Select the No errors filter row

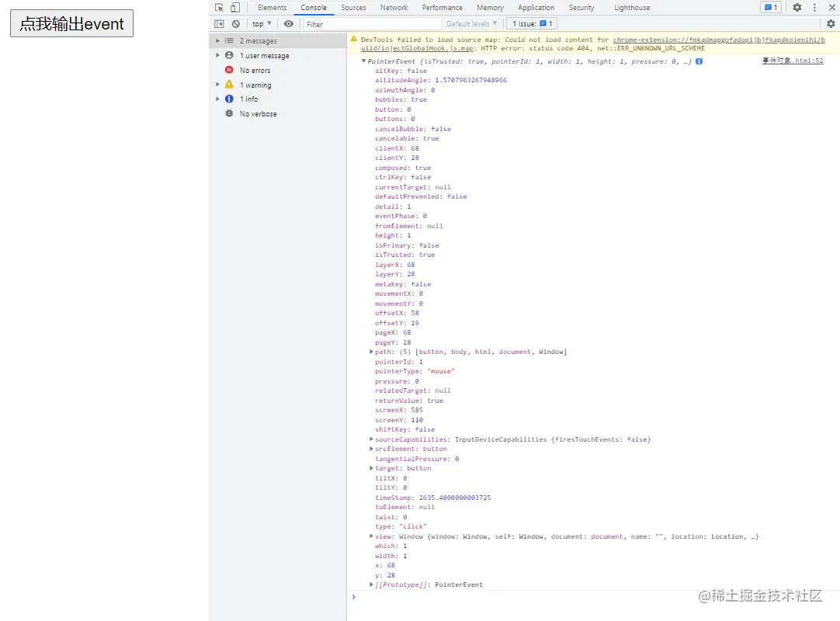(x=277, y=70)
